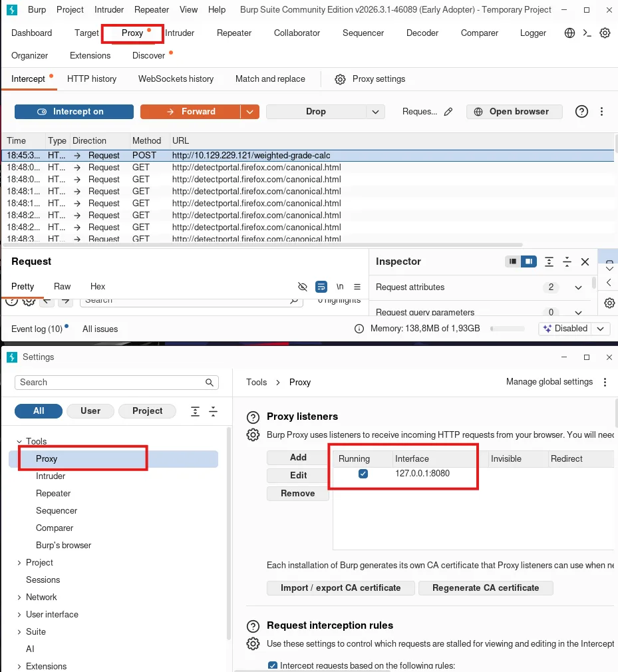
Task: Open the Repeater tab in main tab bar
Action: [x=234, y=33]
